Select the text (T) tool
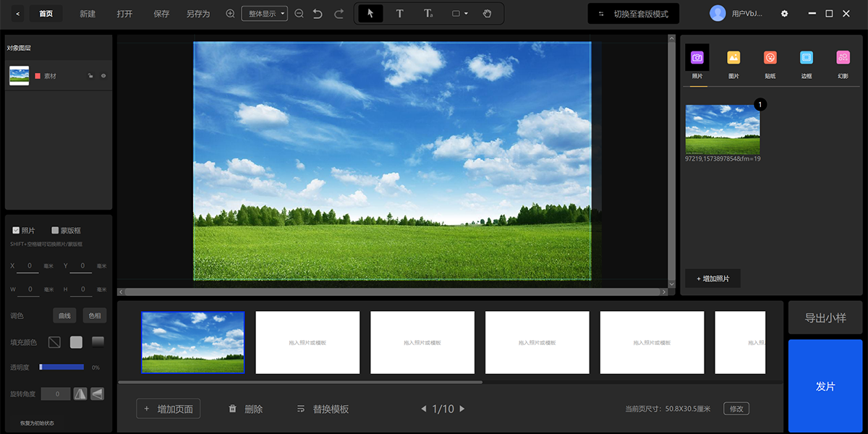Image resolution: width=868 pixels, height=434 pixels. point(399,14)
